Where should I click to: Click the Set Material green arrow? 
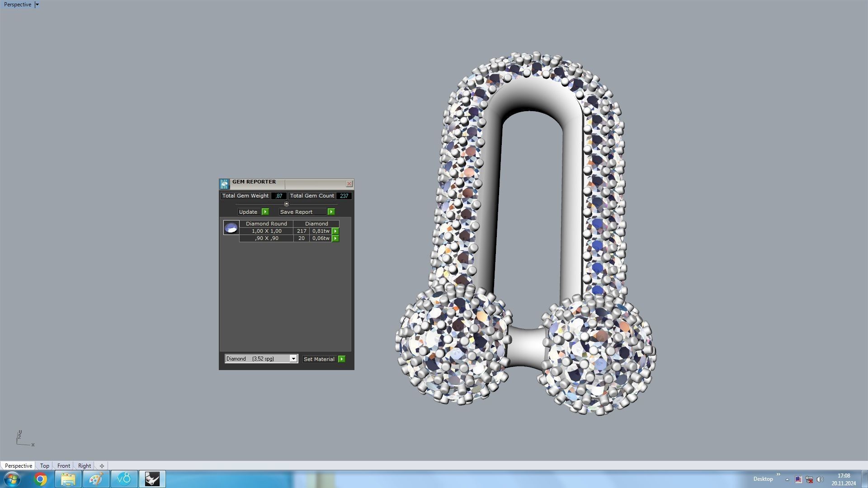coord(342,359)
